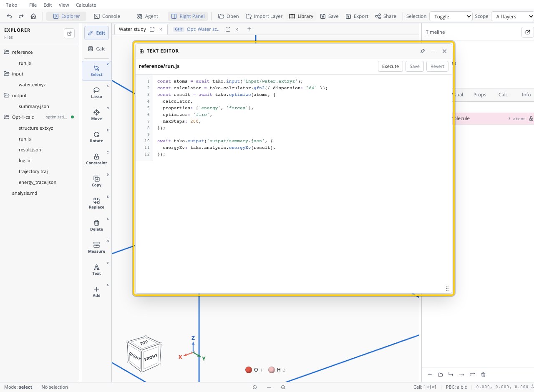Switch to the Props tab
The height and width of the screenshot is (392, 534).
coord(480,95)
